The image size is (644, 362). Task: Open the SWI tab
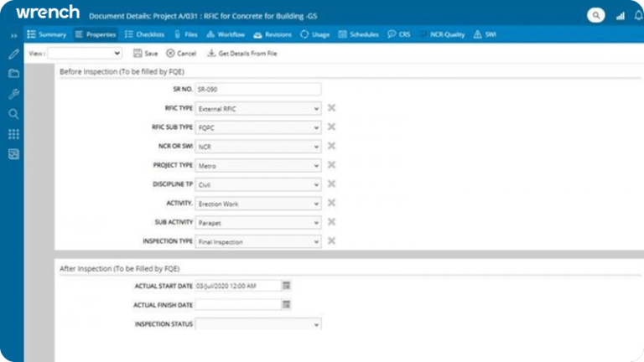[485, 34]
